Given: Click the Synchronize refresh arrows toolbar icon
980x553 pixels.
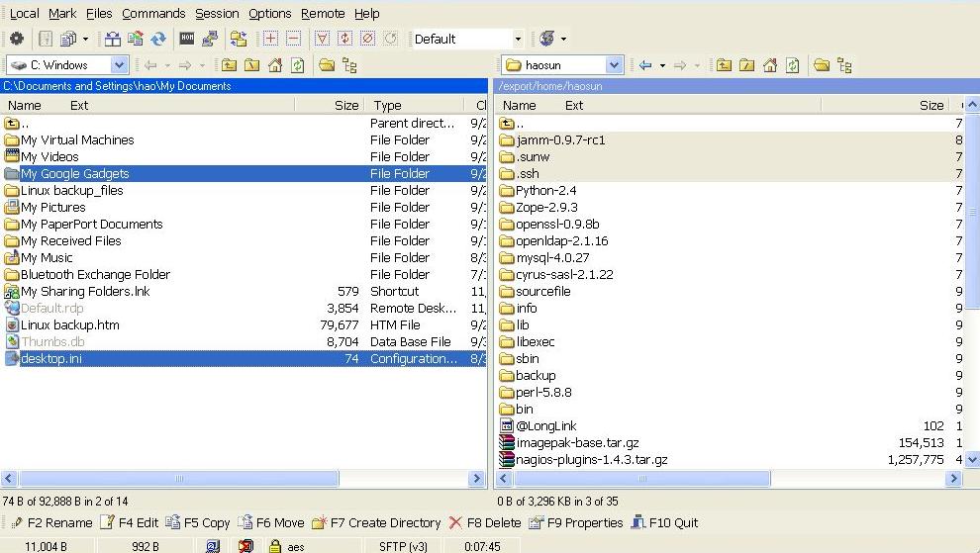Looking at the screenshot, I should 158,39.
